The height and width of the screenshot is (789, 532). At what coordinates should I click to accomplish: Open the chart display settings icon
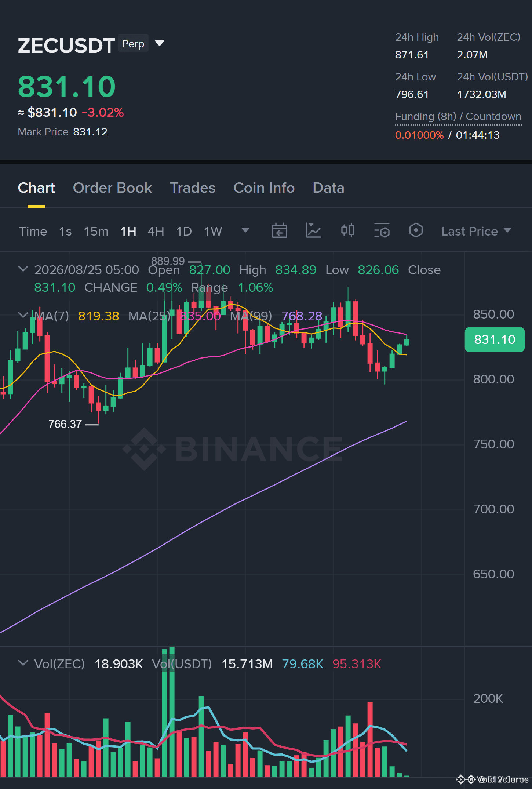pos(382,230)
